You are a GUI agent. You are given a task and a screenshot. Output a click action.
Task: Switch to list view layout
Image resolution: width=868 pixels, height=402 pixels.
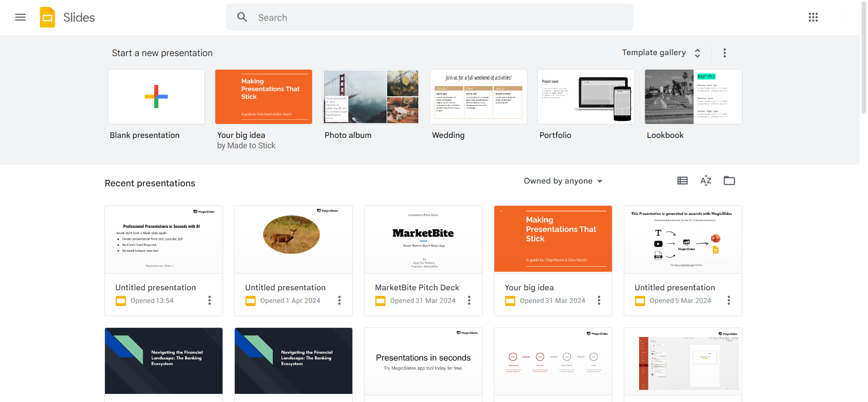tap(683, 181)
